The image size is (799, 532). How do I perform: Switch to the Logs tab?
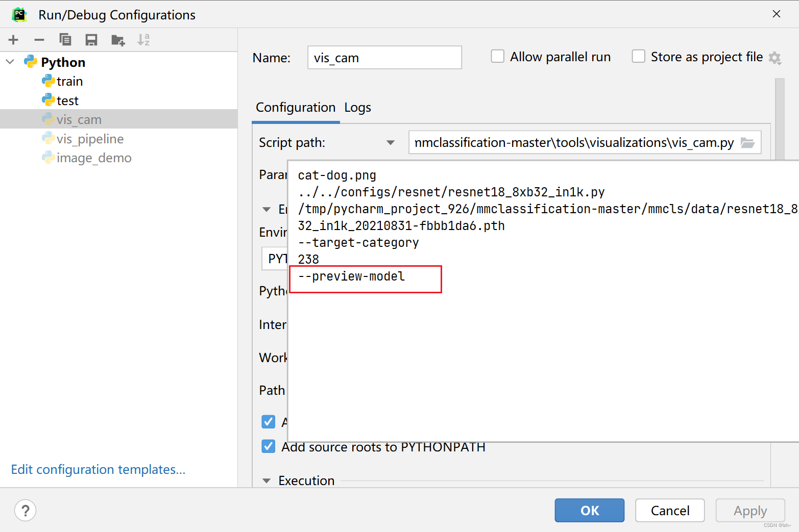click(357, 108)
